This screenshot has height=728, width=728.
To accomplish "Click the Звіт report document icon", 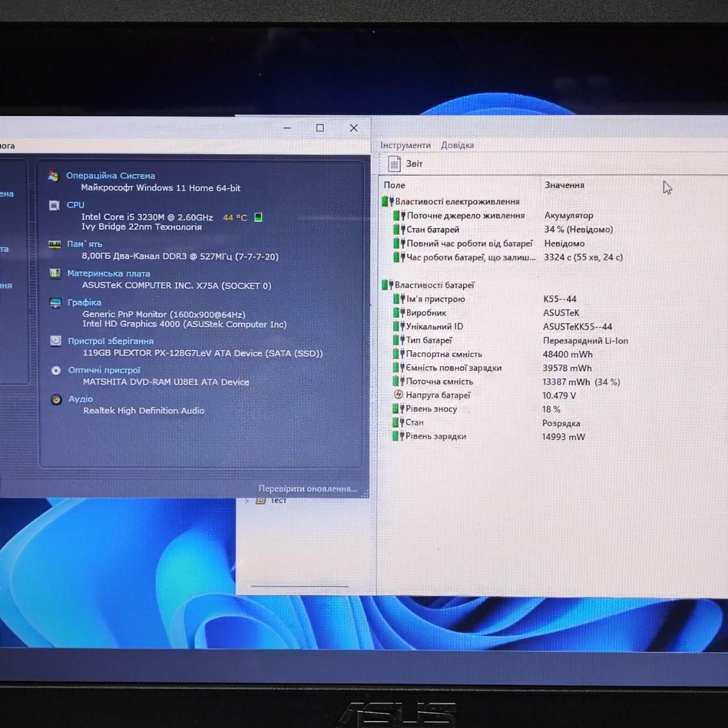I will (x=394, y=164).
